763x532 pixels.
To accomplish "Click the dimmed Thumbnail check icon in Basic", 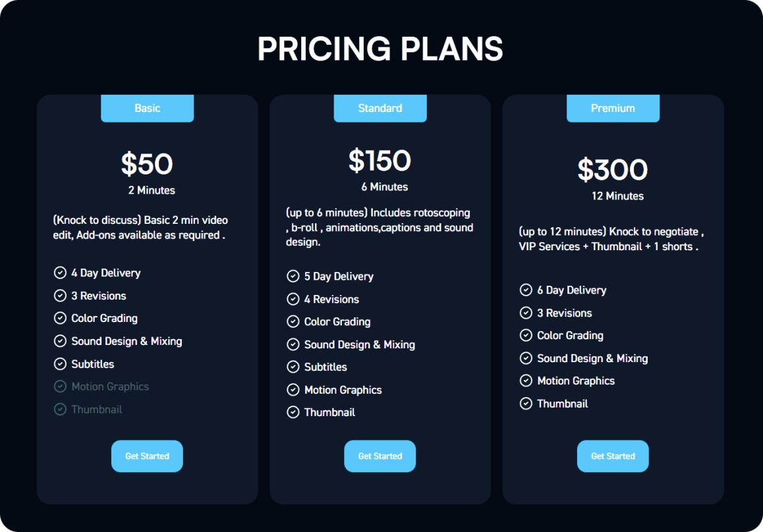I will (60, 410).
